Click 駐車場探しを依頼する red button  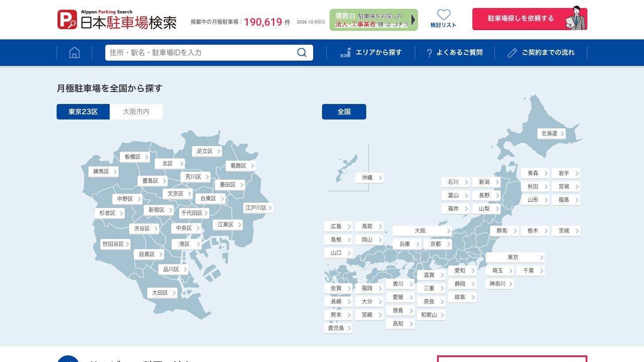[529, 19]
